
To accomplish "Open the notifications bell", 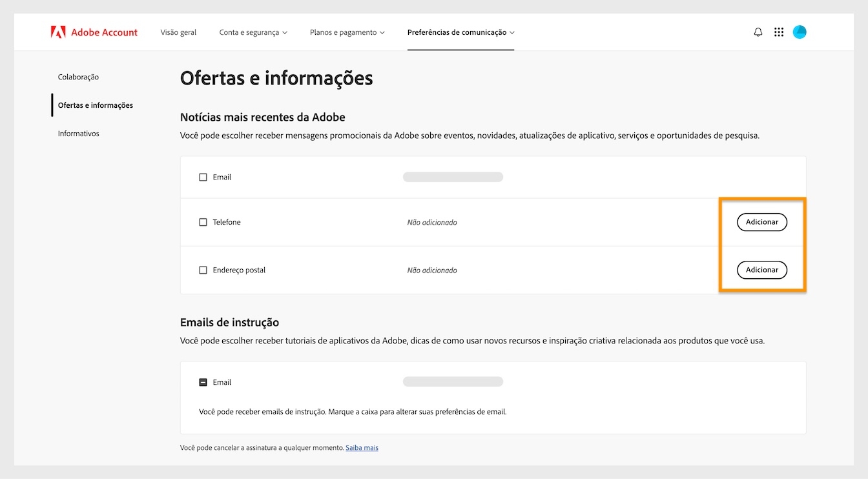I will (758, 32).
